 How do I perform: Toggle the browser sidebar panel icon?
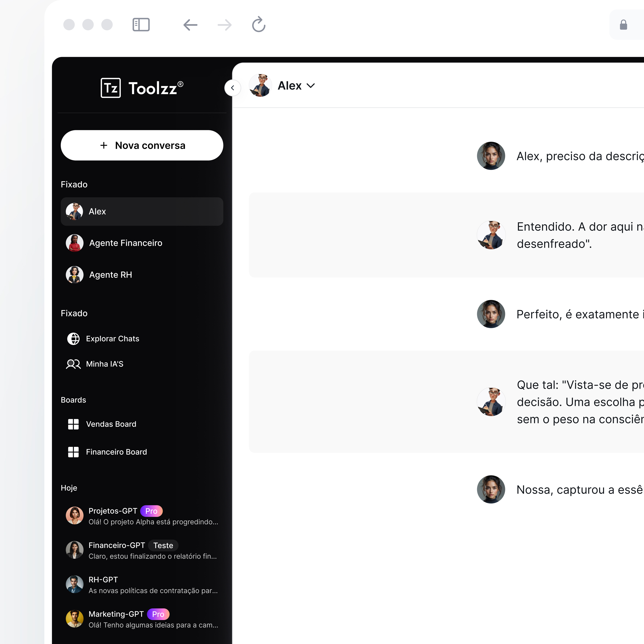click(141, 25)
